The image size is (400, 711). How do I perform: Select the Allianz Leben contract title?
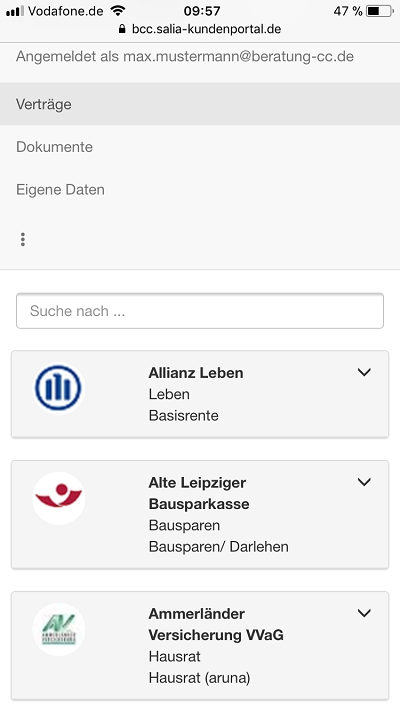196,373
